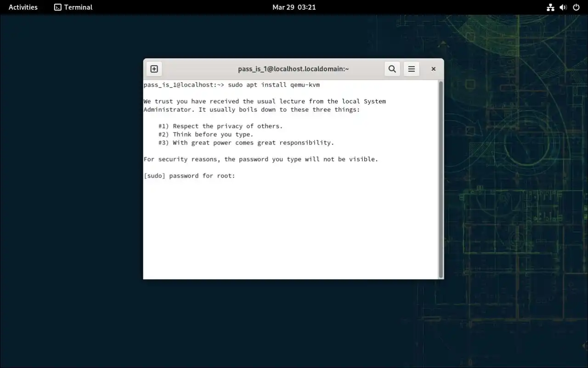Click the 'We trust you have received' line
The width and height of the screenshot is (588, 368).
point(265,101)
